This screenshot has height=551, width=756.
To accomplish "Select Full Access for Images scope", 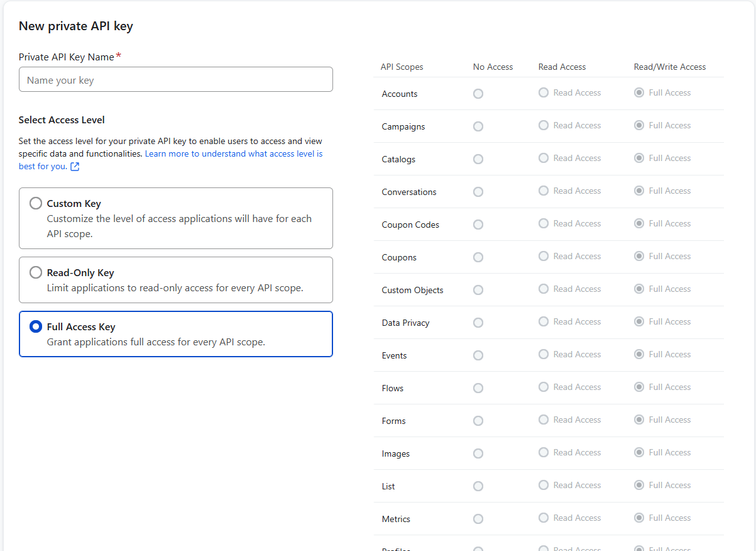I will [x=639, y=452].
